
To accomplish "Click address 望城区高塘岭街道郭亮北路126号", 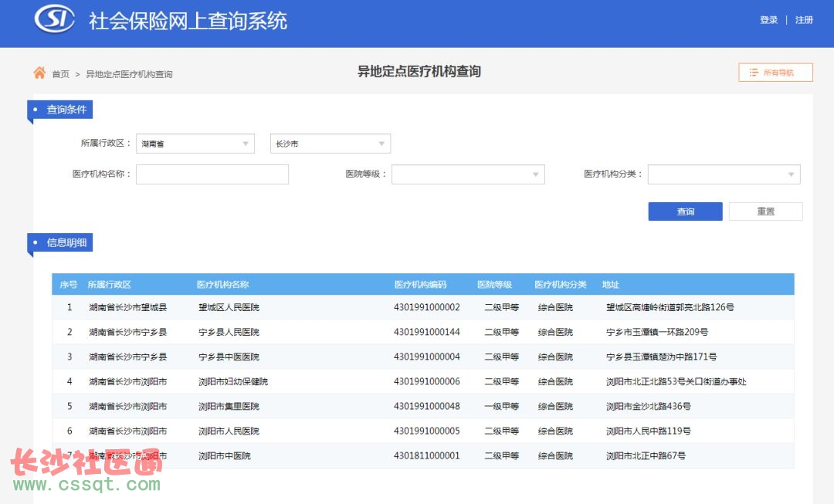I will point(670,307).
